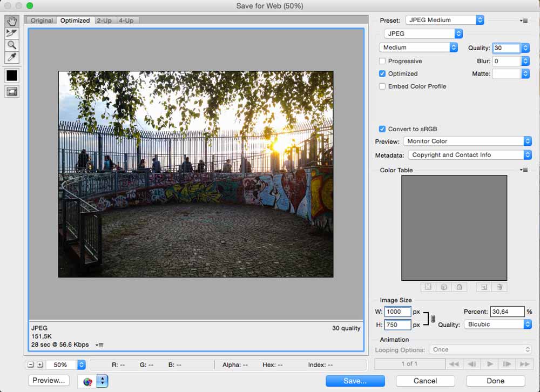Switch to the Original tab
The image size is (540, 392).
(x=42, y=21)
